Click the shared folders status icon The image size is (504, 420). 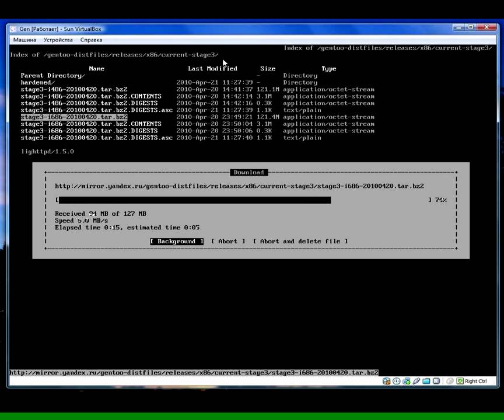tap(426, 381)
